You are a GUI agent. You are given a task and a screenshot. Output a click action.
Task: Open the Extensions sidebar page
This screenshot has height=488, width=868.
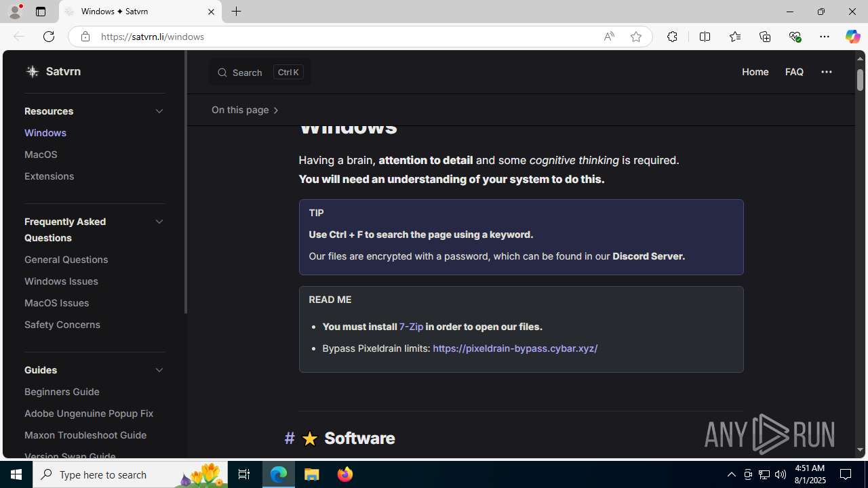pyautogui.click(x=49, y=176)
